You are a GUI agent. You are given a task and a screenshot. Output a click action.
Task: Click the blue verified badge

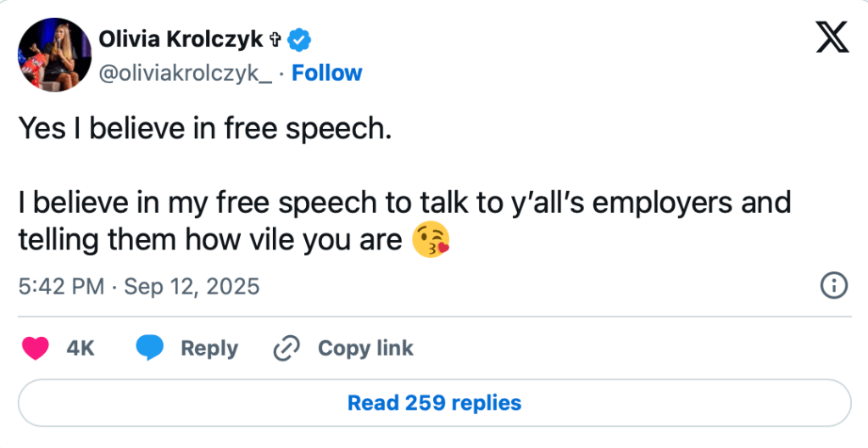pyautogui.click(x=300, y=38)
